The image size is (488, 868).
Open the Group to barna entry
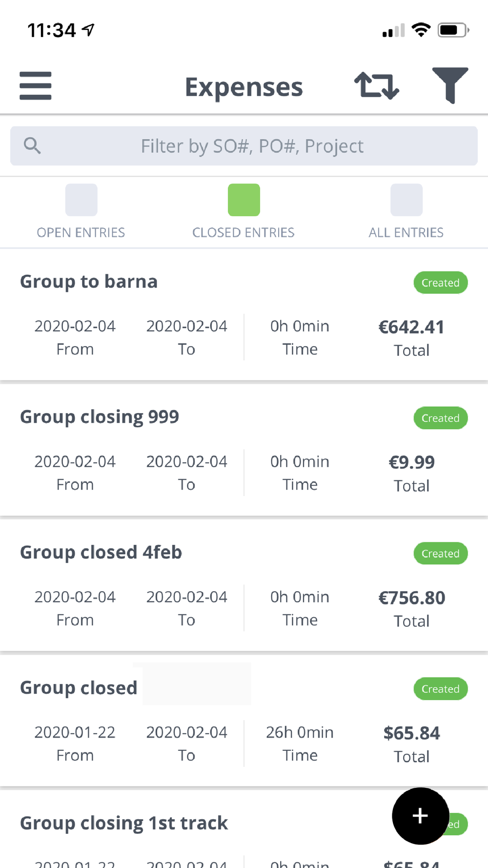(x=89, y=282)
